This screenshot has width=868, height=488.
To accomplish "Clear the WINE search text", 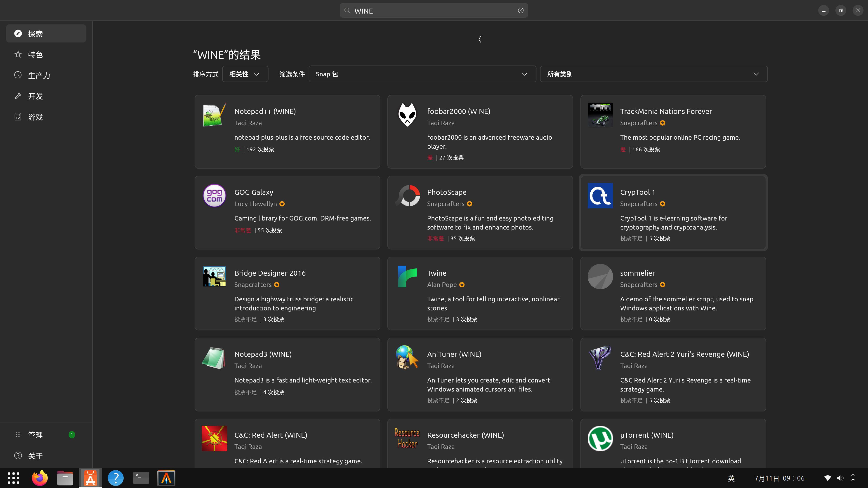I will 521,10.
